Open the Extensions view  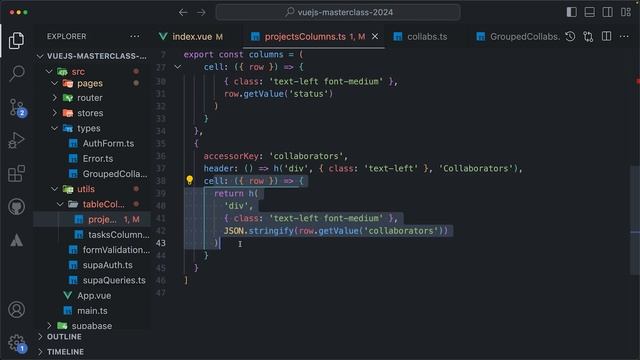point(16,173)
